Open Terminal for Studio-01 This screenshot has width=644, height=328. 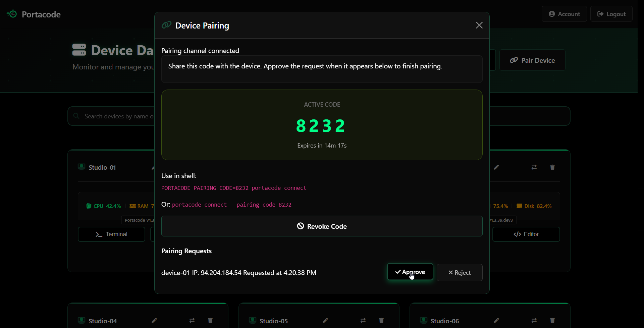pos(111,234)
